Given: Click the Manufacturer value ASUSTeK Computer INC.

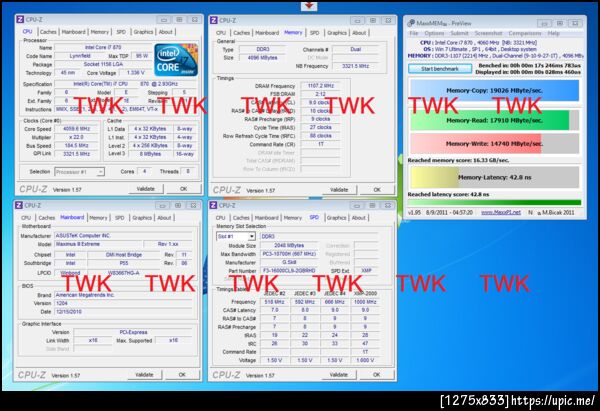Looking at the screenshot, I should [123, 236].
